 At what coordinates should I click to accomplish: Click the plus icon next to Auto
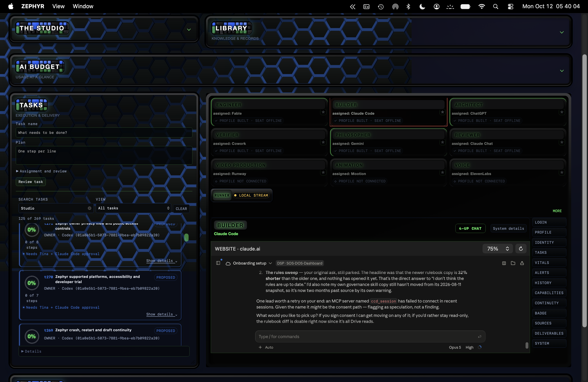coord(260,347)
